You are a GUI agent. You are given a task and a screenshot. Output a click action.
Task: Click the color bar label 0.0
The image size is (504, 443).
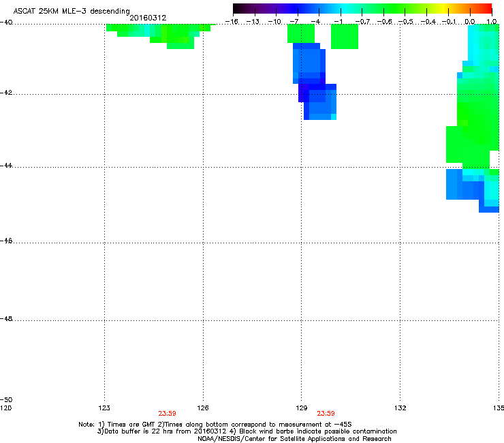470,22
